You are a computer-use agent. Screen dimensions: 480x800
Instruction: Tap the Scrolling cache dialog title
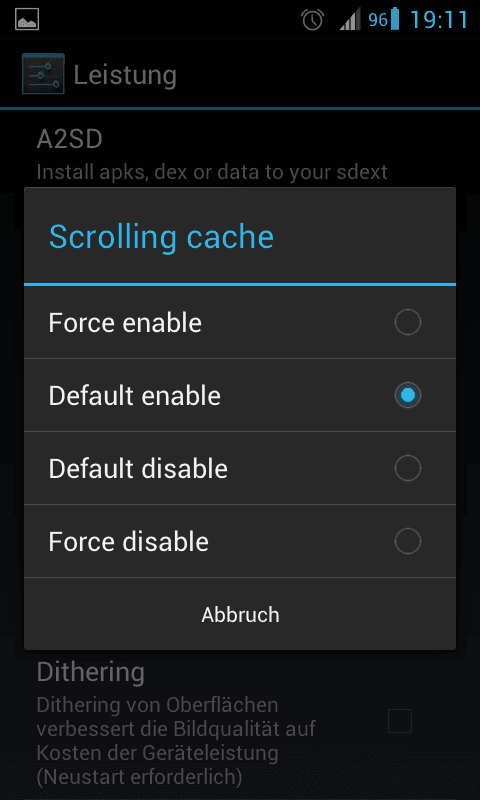coord(161,237)
